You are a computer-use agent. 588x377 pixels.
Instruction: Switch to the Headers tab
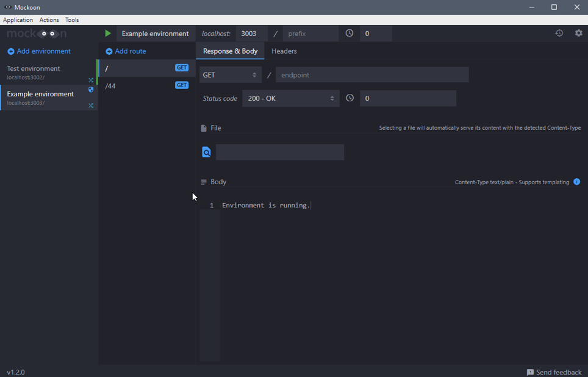(284, 51)
